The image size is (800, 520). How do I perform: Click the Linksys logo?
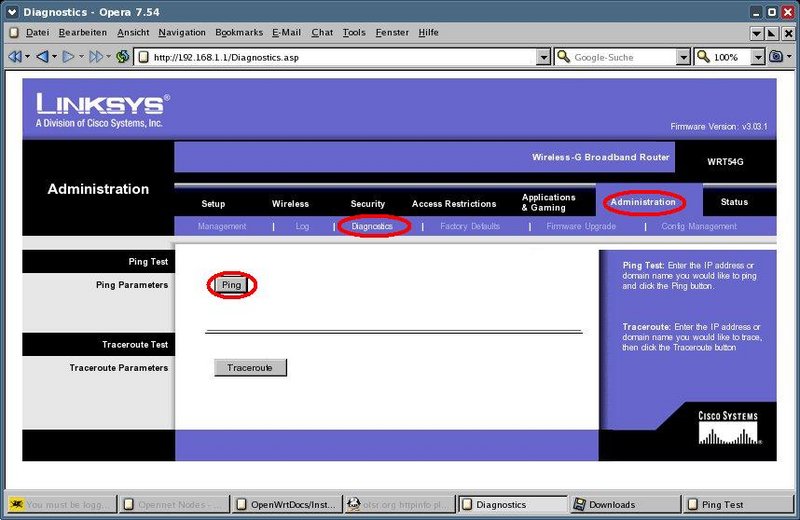103,110
